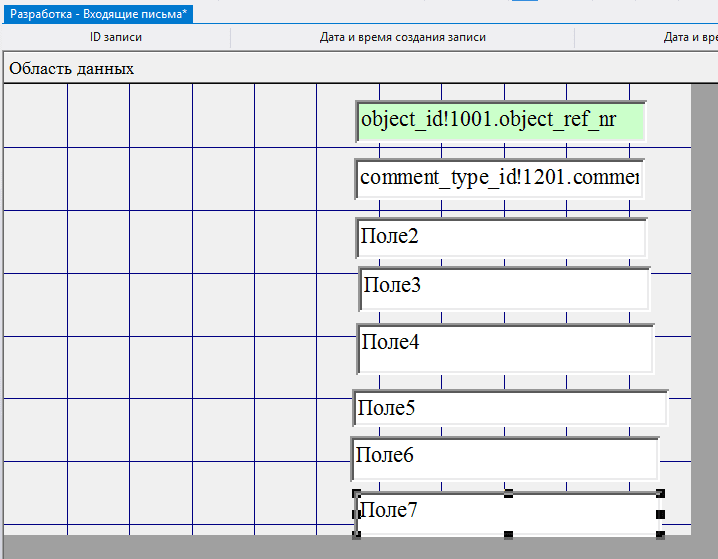Click the Дата и время создания записи header
This screenshot has height=559, width=718.
(402, 38)
